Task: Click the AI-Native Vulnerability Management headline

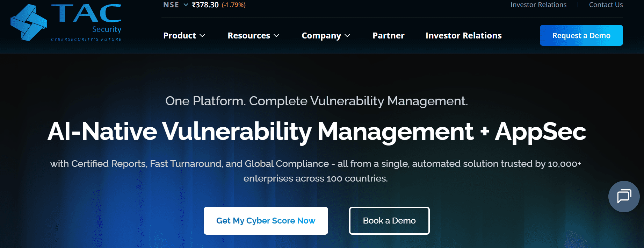Action: tap(317, 132)
